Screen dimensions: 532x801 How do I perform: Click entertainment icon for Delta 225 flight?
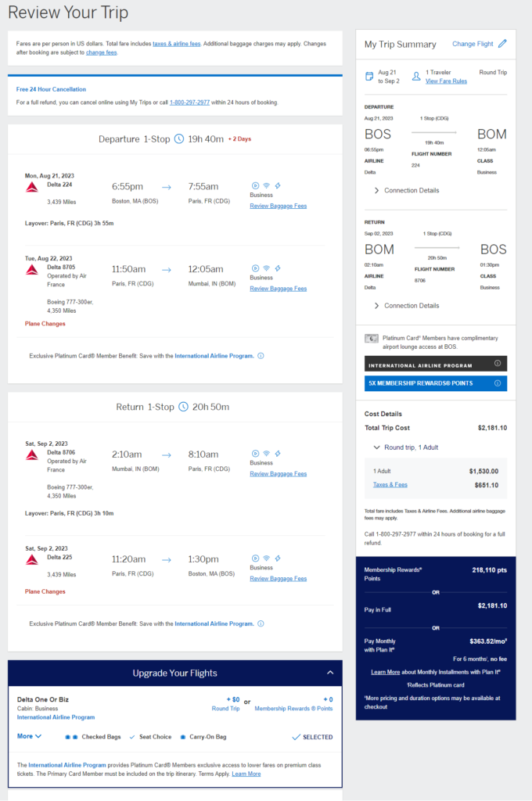[255, 559]
